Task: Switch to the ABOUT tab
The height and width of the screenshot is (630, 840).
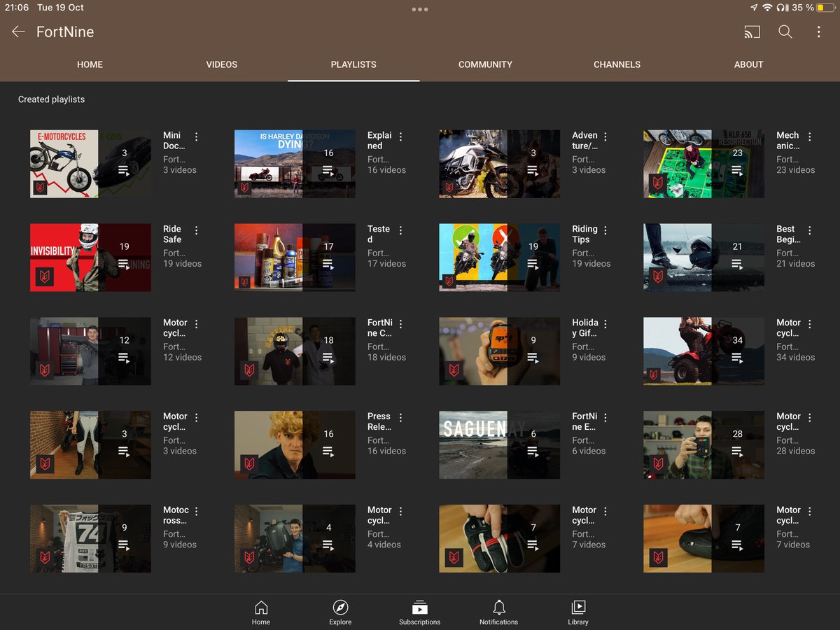Action: tap(748, 64)
